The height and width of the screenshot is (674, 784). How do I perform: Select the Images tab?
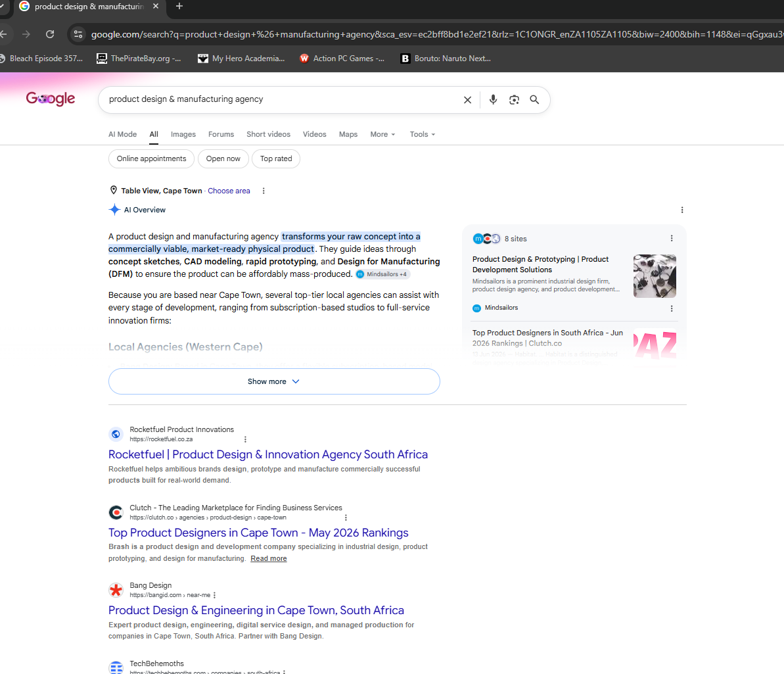(x=183, y=135)
